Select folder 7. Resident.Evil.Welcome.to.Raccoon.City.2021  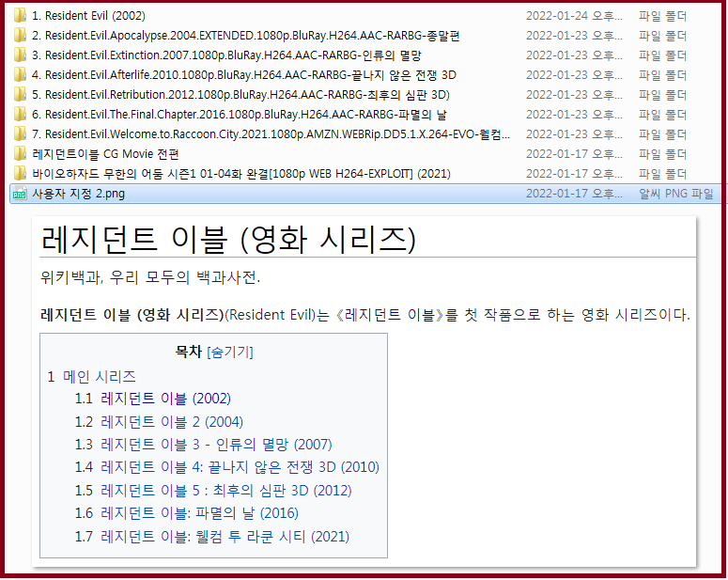tap(271, 134)
